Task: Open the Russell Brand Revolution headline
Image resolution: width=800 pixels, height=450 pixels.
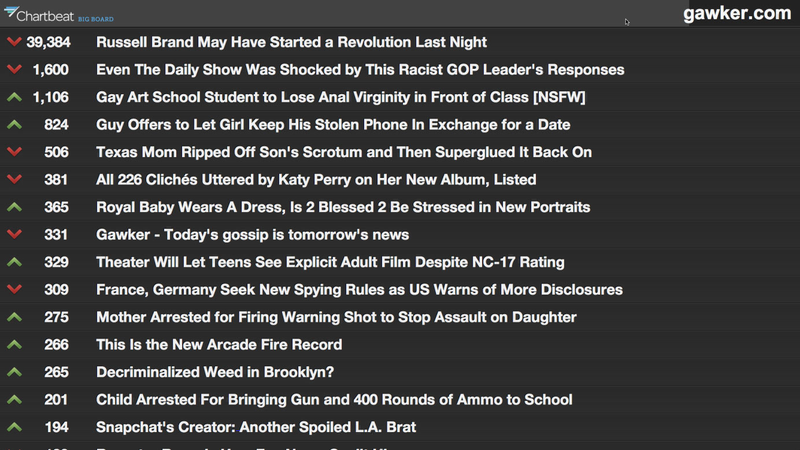Action: pos(291,42)
